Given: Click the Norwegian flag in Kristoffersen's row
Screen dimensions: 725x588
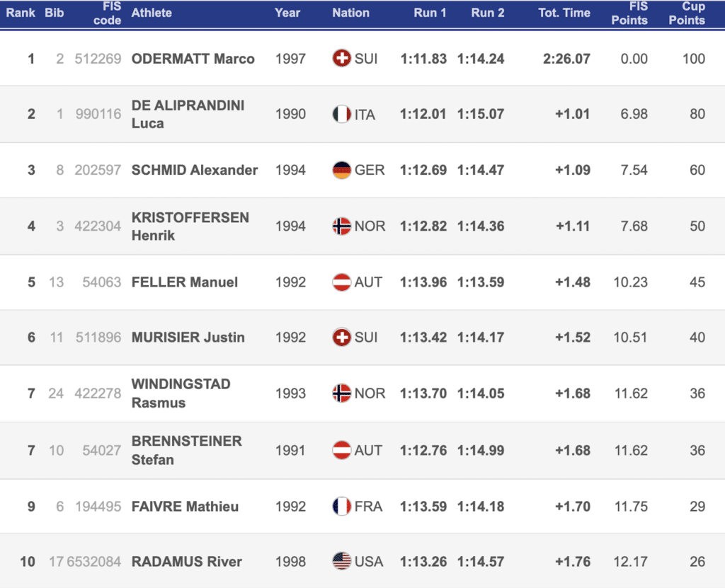Looking at the screenshot, I should [342, 226].
